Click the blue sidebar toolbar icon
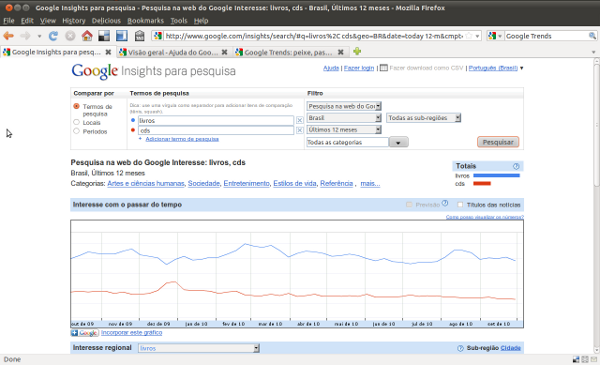The height and width of the screenshot is (365, 600). [122, 36]
